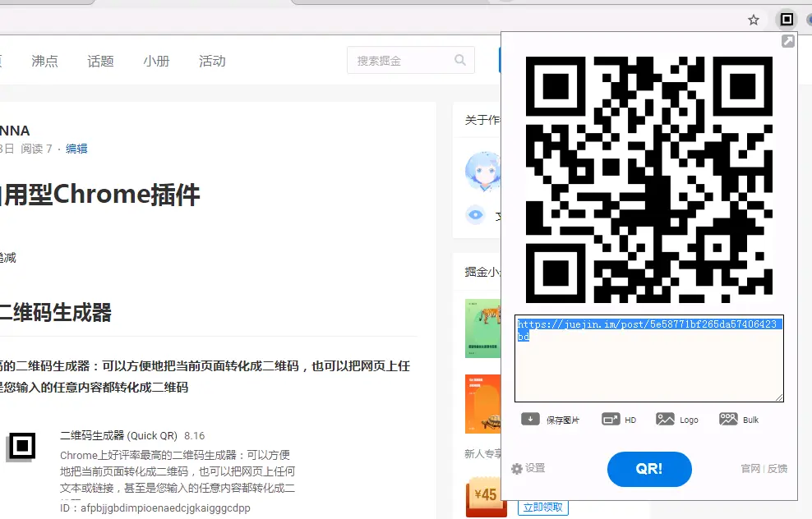
Task: Open the 小册 navigation tab
Action: pyautogui.click(x=156, y=61)
